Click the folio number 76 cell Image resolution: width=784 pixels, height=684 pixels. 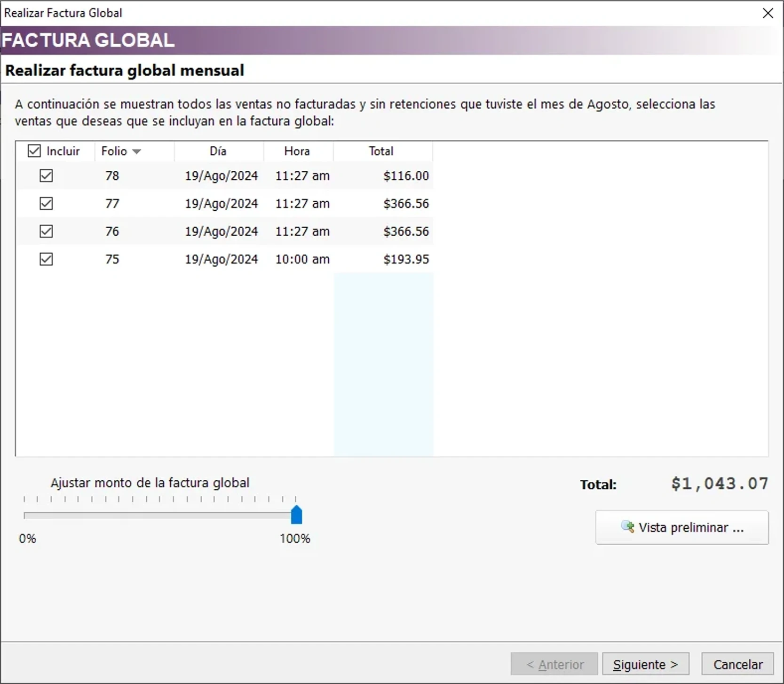pos(112,231)
